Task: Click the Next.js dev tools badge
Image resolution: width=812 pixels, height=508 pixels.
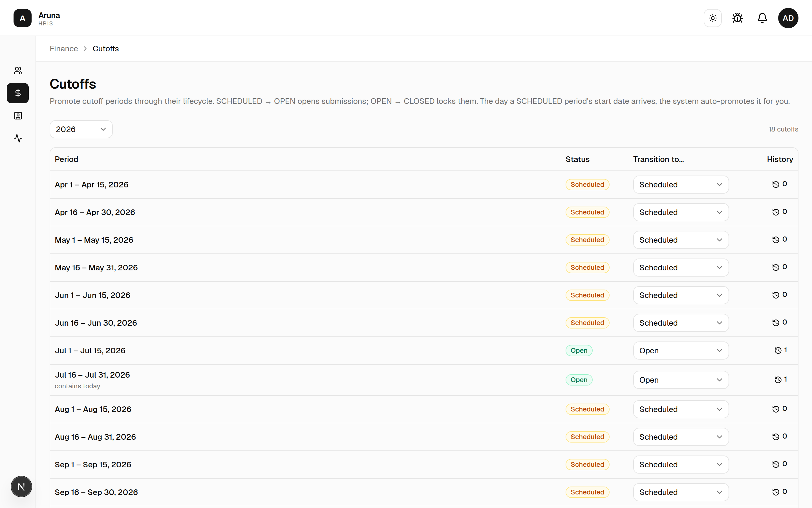Action: point(21,487)
